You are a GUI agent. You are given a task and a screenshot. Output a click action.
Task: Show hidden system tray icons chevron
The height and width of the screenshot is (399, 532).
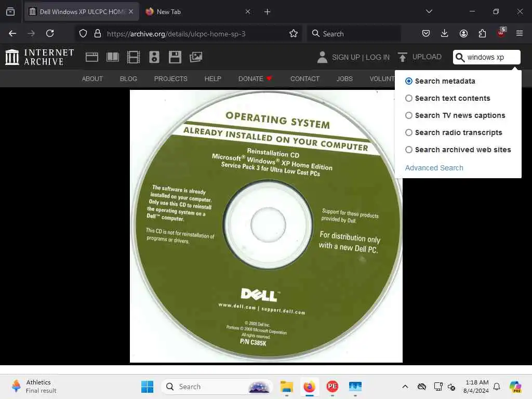coord(405,387)
